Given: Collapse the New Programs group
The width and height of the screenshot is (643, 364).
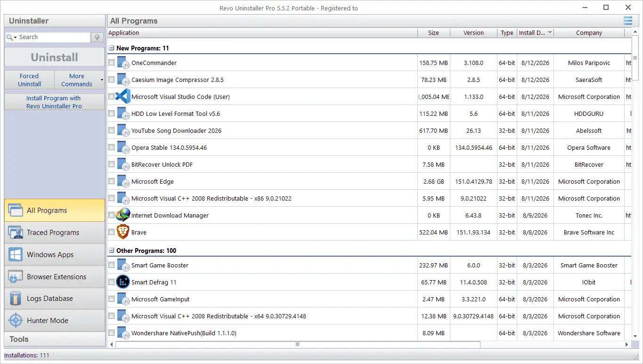Looking at the screenshot, I should 112,48.
